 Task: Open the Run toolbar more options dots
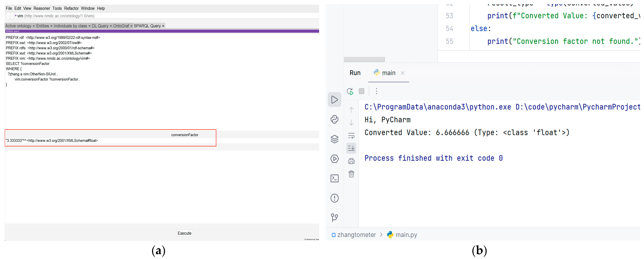point(376,91)
